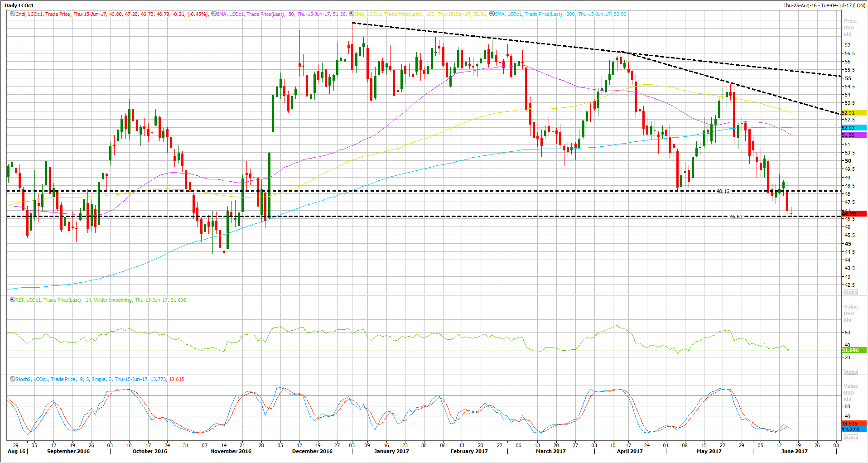Click the clock icon beside the RSI legend

pyautogui.click(x=13, y=300)
